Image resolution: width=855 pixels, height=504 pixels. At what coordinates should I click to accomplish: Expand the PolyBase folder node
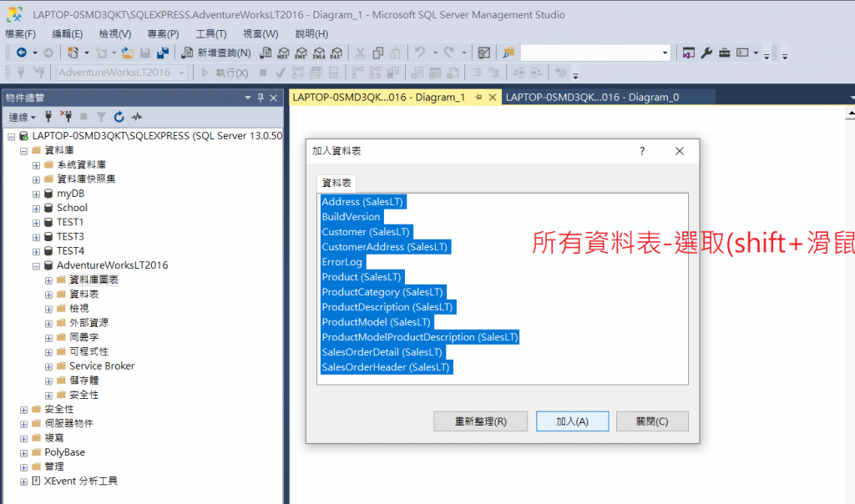pyautogui.click(x=23, y=453)
